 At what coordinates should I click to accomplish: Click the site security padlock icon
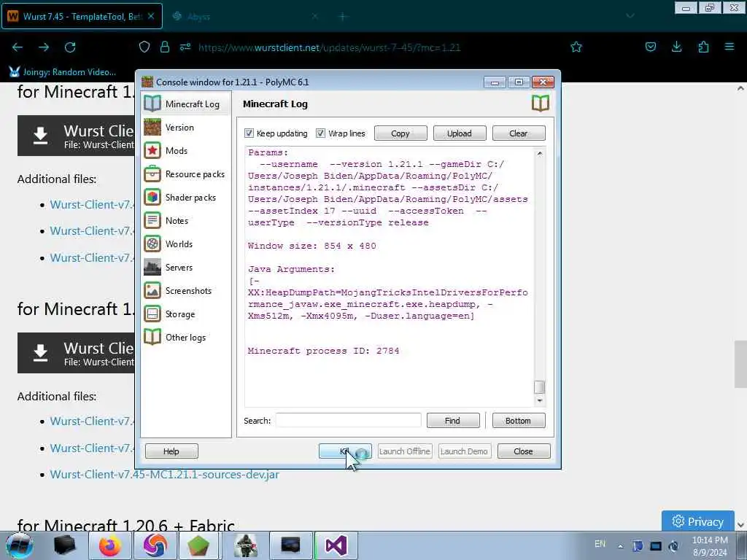[x=165, y=47]
